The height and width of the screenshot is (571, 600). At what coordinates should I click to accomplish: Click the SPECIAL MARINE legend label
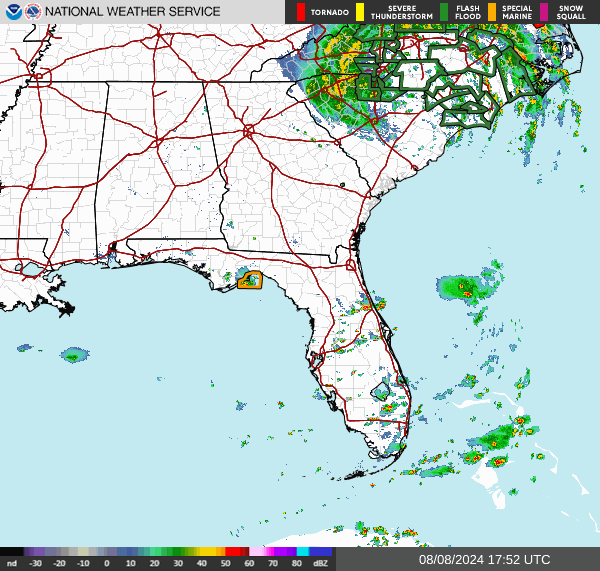517,13
